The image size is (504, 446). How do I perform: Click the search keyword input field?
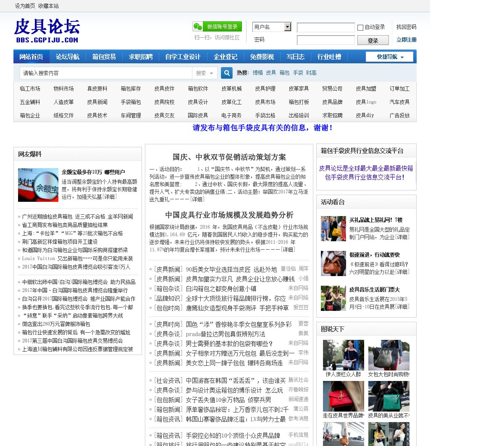coord(106,73)
